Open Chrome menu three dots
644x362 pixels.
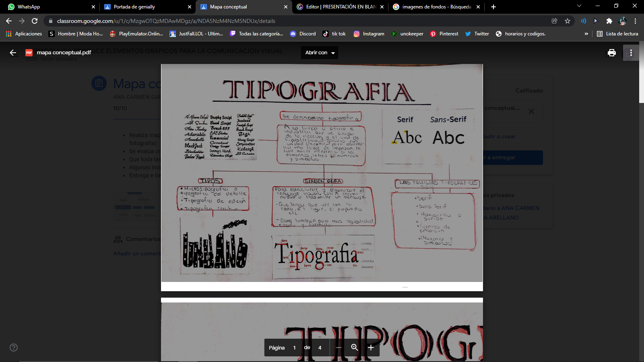pyautogui.click(x=636, y=21)
